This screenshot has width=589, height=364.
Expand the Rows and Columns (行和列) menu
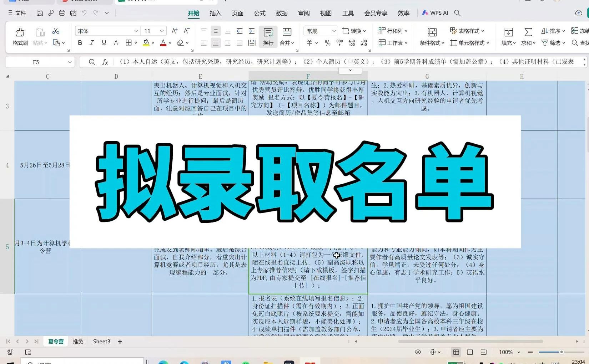pos(393,31)
